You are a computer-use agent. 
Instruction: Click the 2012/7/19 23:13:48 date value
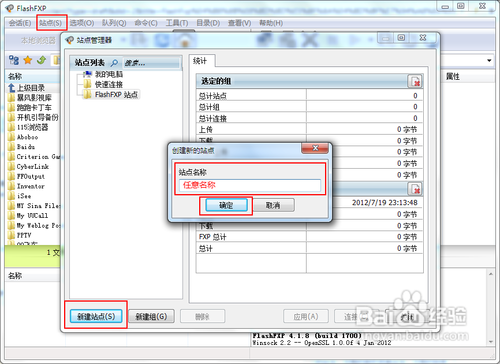pos(385,203)
